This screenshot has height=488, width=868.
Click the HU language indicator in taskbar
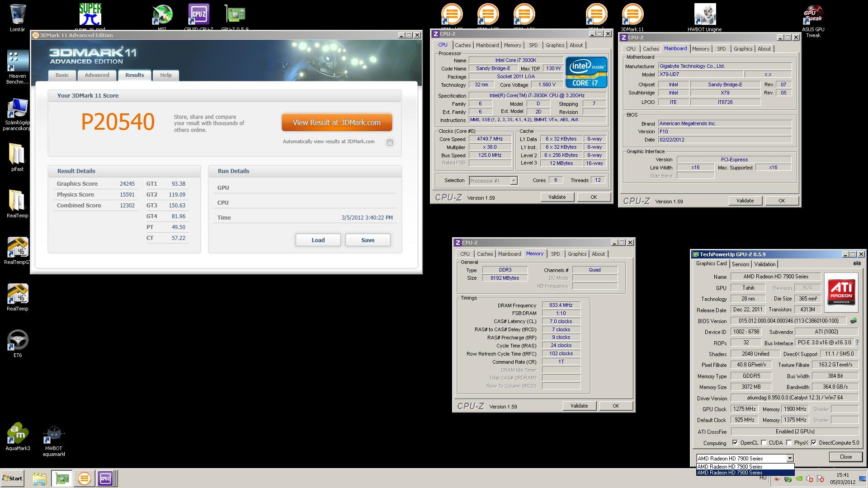pos(763,478)
